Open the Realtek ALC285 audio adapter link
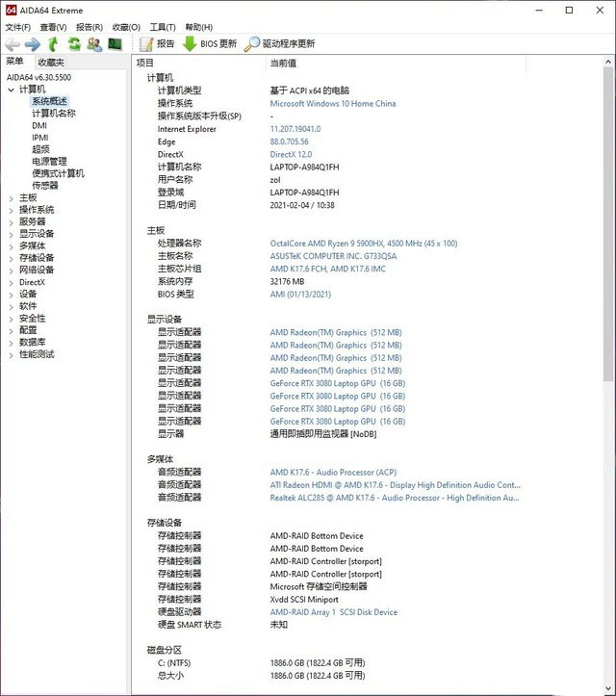 (395, 498)
